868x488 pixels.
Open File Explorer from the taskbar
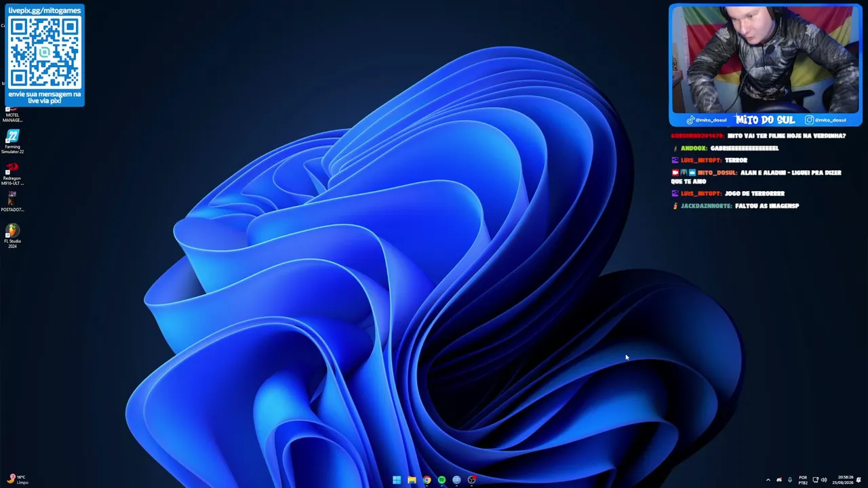(412, 480)
